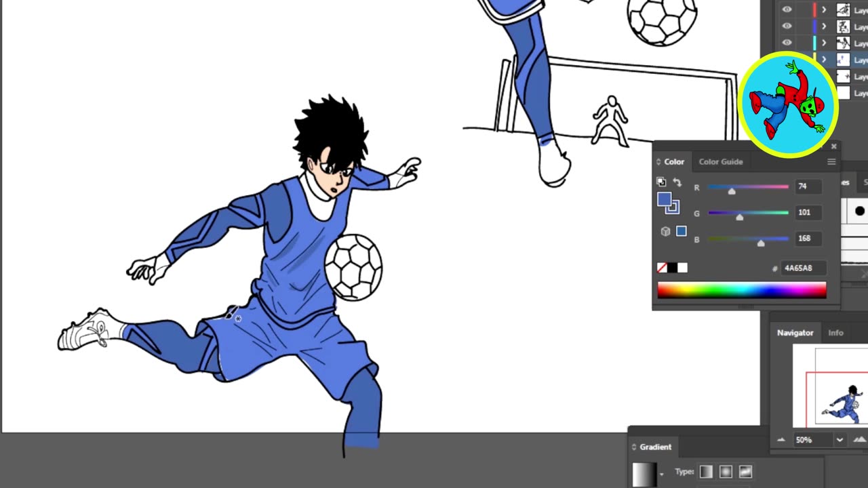Viewport: 868px width, 488px height.
Task: Toggle visibility of the blue-marked layer
Action: click(x=787, y=26)
